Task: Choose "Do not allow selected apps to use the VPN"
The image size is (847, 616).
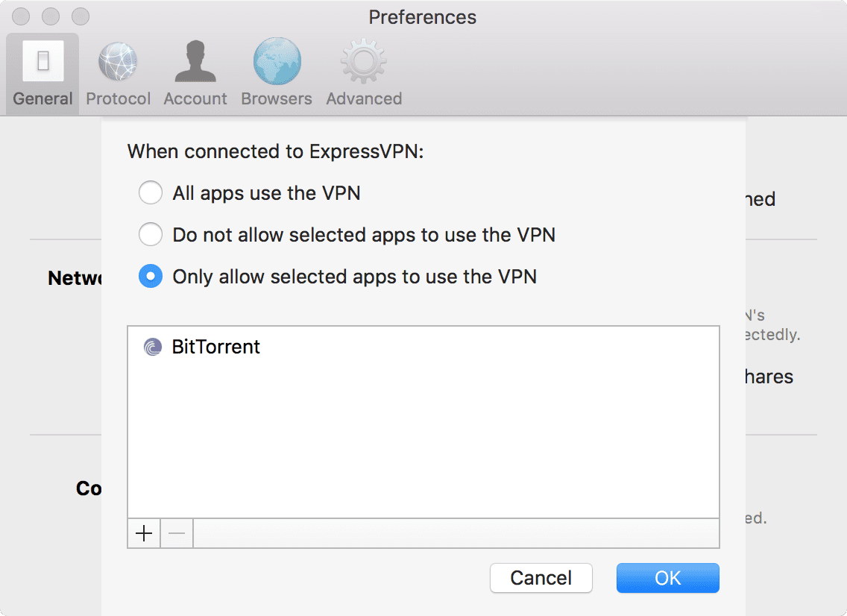Action: pyautogui.click(x=151, y=234)
